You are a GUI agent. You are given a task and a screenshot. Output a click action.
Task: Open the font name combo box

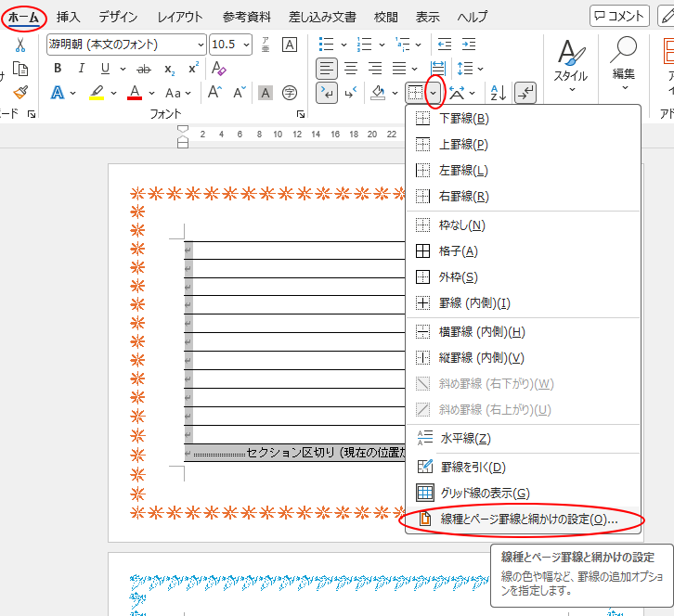click(x=126, y=45)
